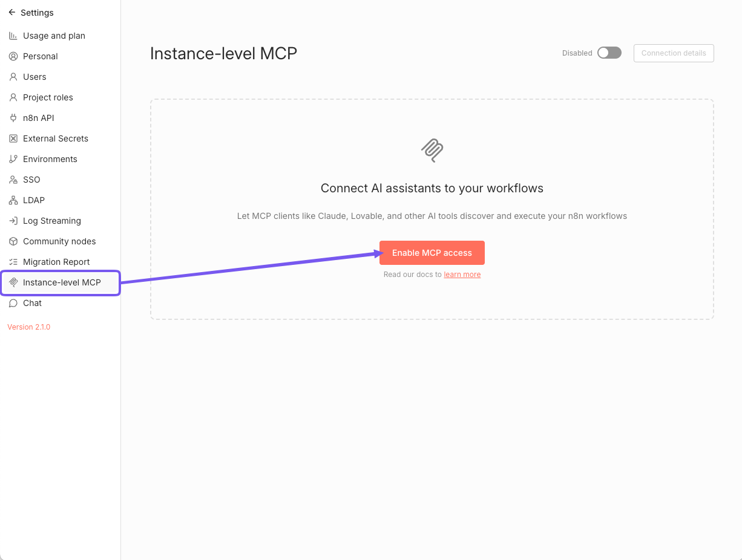Open the Chat settings section
742x560 pixels.
32,303
